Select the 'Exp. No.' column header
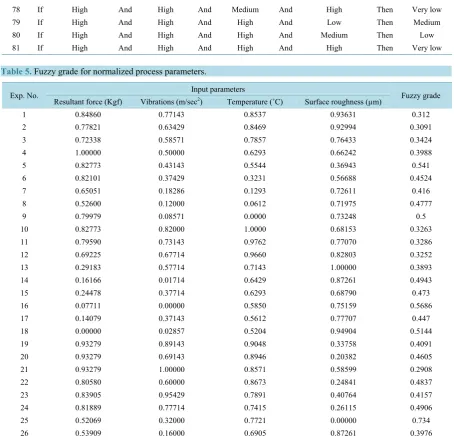The height and width of the screenshot is (443, 454). (x=24, y=96)
